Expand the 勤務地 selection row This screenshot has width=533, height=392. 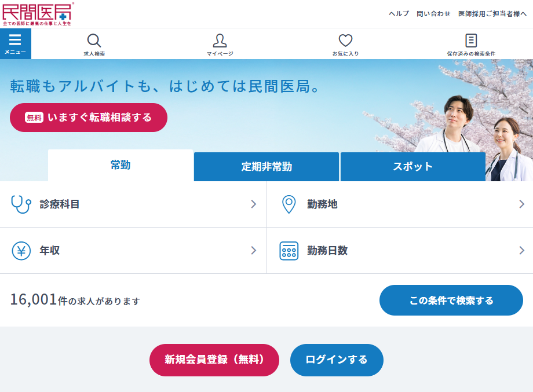tap(399, 204)
